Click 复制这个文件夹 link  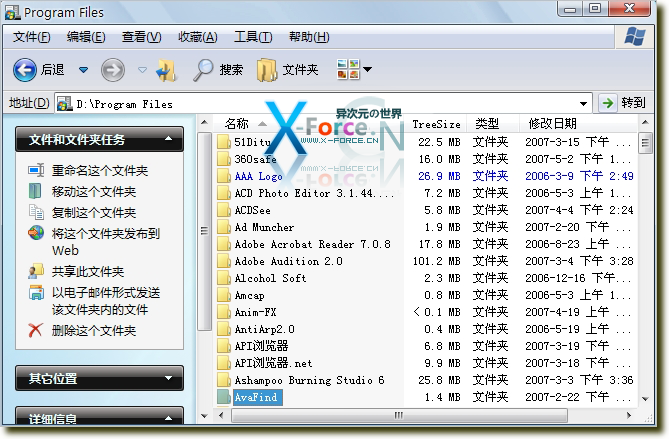(93, 212)
